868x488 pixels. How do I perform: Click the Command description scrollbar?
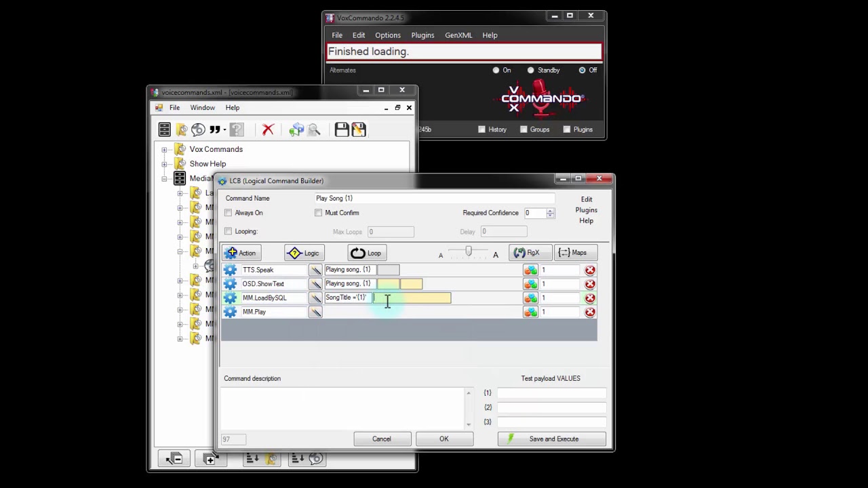tap(468, 409)
